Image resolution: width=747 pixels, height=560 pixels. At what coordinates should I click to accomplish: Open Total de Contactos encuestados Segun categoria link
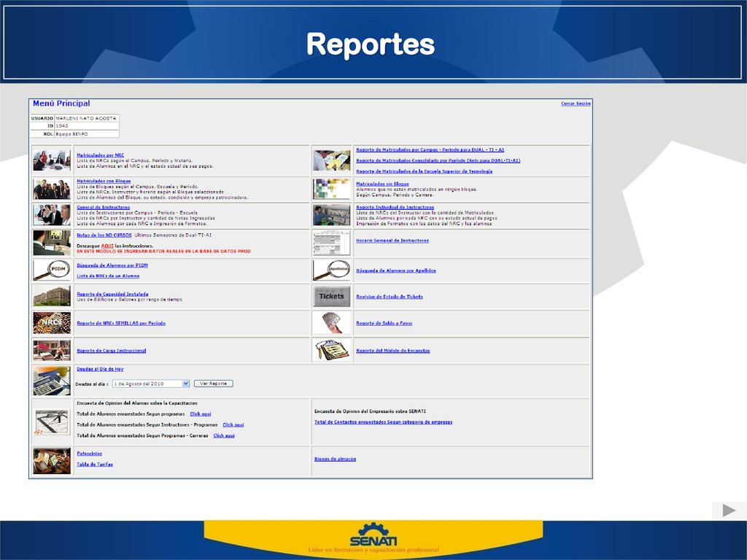coord(384,422)
